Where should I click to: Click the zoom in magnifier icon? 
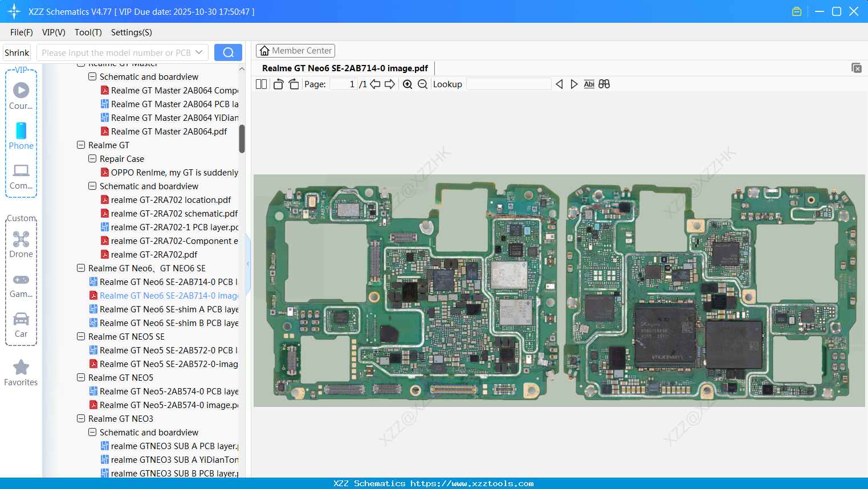pos(407,84)
